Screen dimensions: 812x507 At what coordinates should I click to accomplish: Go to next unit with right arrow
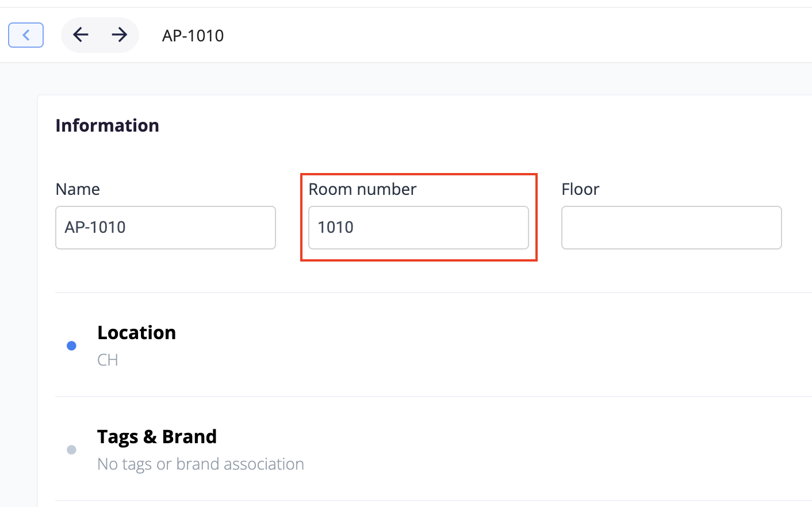pos(120,35)
